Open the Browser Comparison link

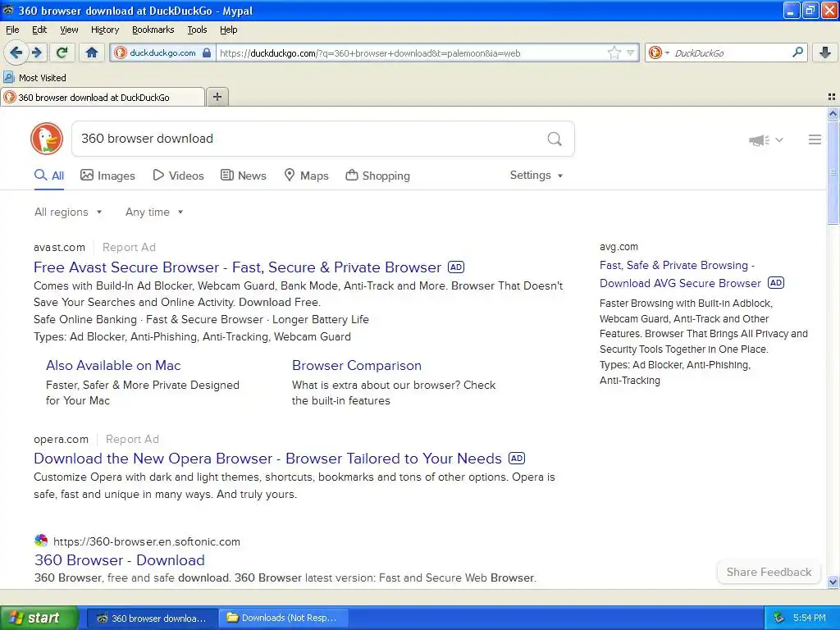pyautogui.click(x=357, y=365)
